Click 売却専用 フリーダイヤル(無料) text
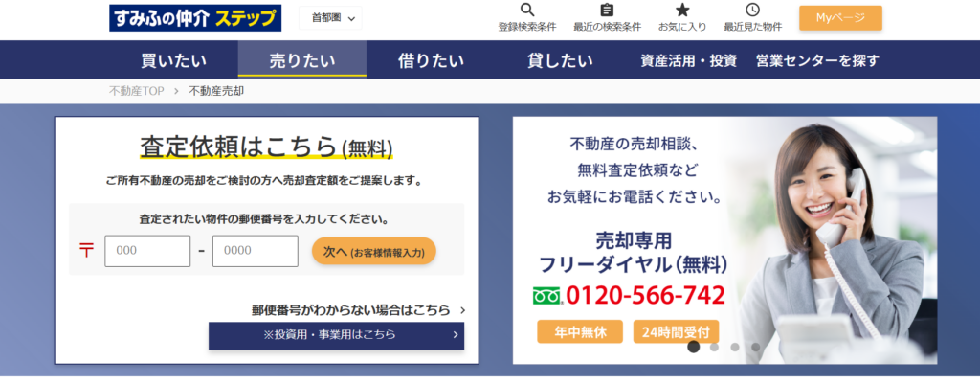The height and width of the screenshot is (384, 980). 634,253
